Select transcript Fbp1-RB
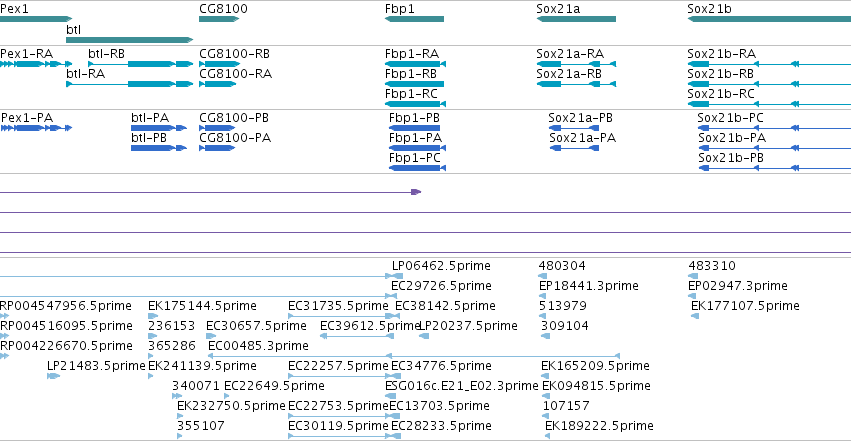The height and width of the screenshot is (441, 851). (415, 84)
